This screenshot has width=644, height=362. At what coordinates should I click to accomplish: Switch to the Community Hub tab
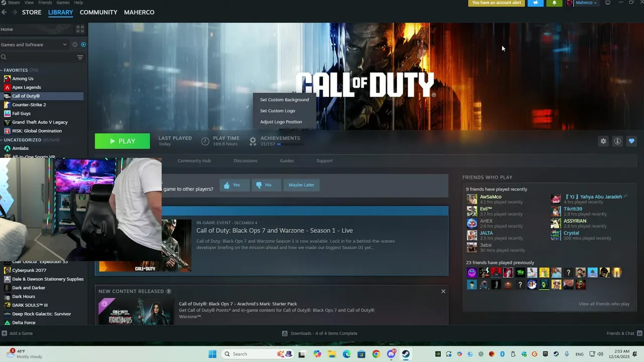[x=194, y=161]
